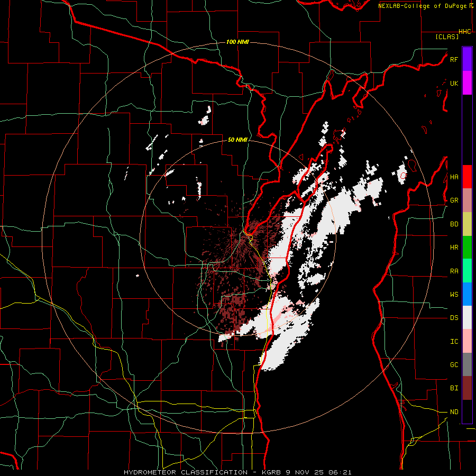Click the 100 NMI range ring label

pos(237,42)
